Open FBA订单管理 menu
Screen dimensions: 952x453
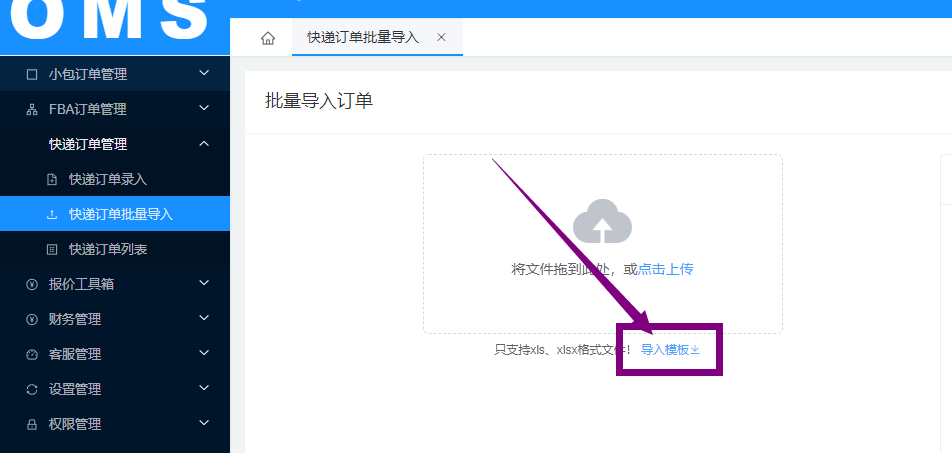point(115,109)
